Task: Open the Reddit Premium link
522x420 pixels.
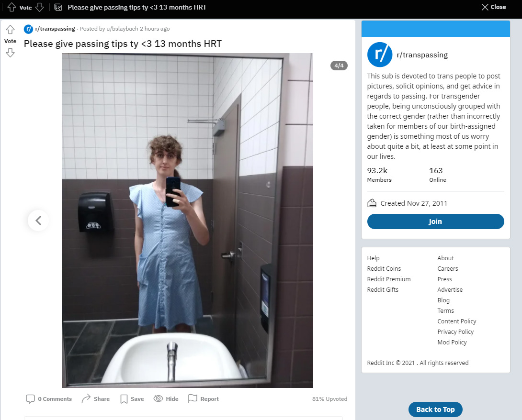Action: click(389, 279)
